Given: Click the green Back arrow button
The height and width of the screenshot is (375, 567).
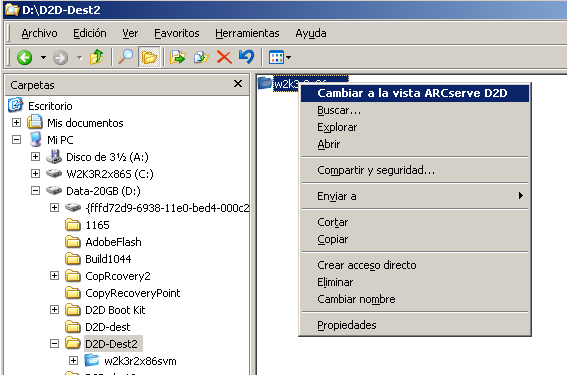Looking at the screenshot, I should tap(25, 57).
